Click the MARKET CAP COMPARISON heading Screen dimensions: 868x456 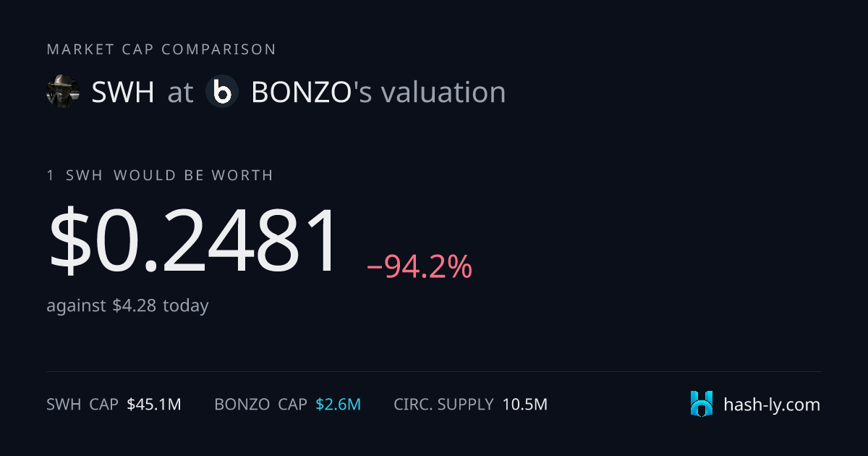coord(161,49)
